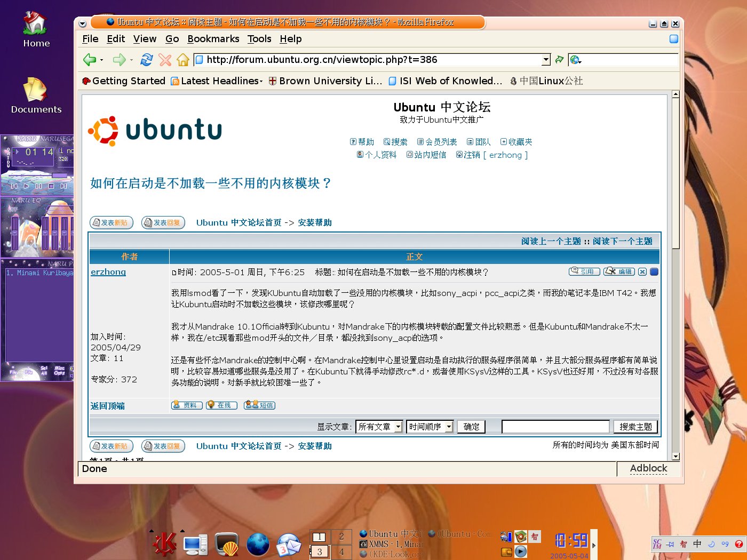The width and height of the screenshot is (747, 560).
Task: Adjust the XMMS equalizer preamp slider
Action: [14, 233]
